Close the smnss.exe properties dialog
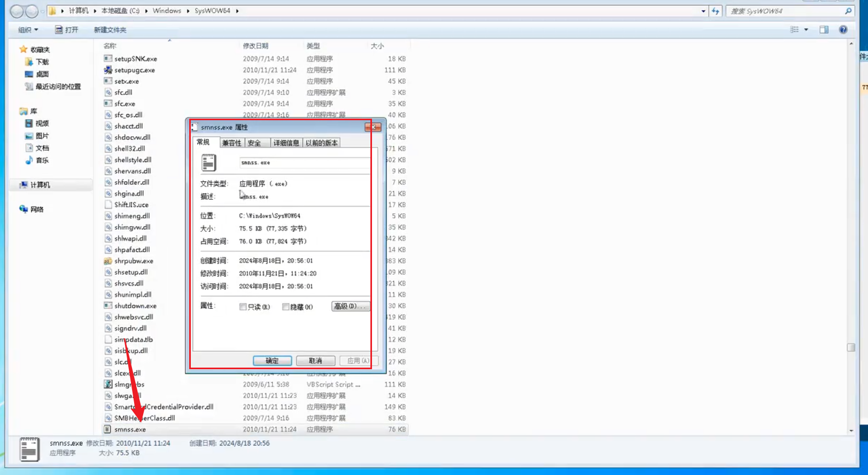This screenshot has width=868, height=475. point(373,127)
